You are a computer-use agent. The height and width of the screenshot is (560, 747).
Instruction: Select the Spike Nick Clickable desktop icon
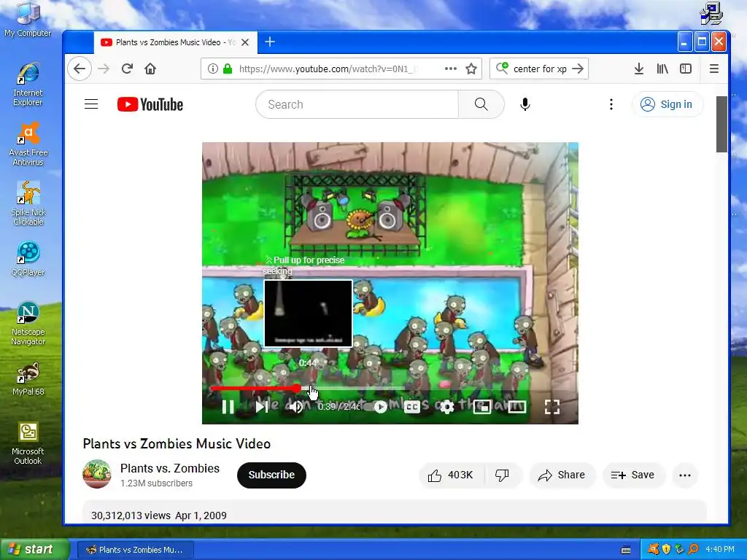coord(28,204)
